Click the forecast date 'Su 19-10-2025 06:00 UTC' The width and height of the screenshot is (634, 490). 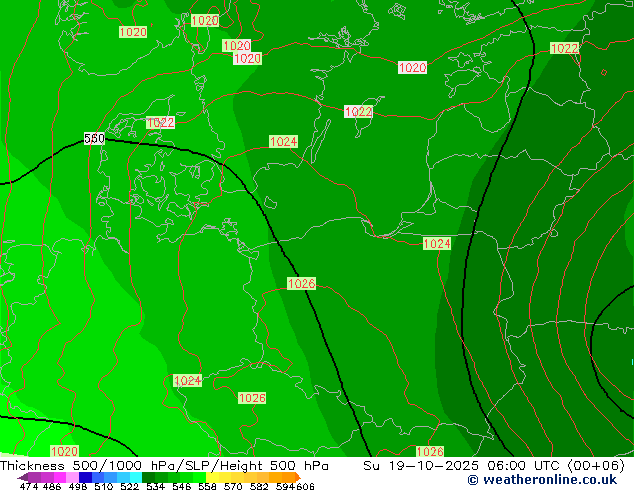point(463,466)
